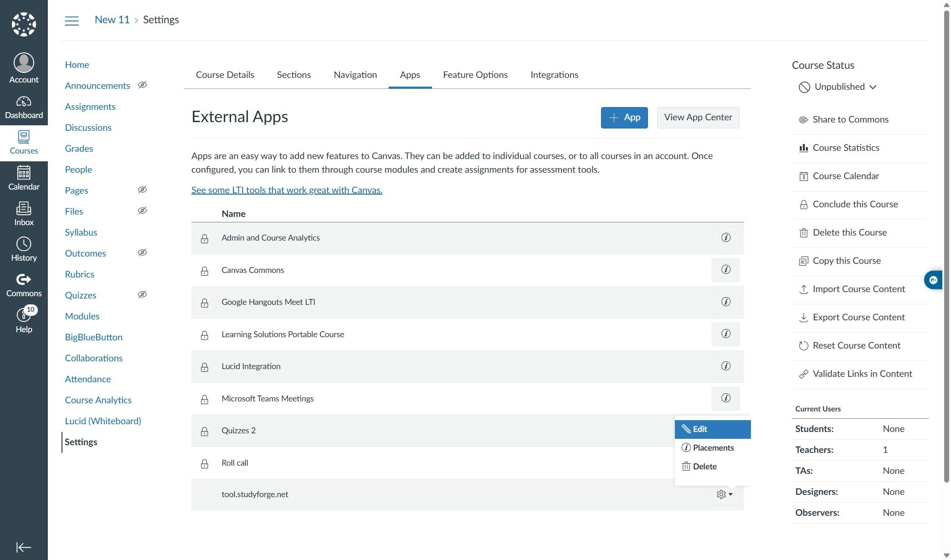Show info for Lucid Integration app

tap(725, 366)
